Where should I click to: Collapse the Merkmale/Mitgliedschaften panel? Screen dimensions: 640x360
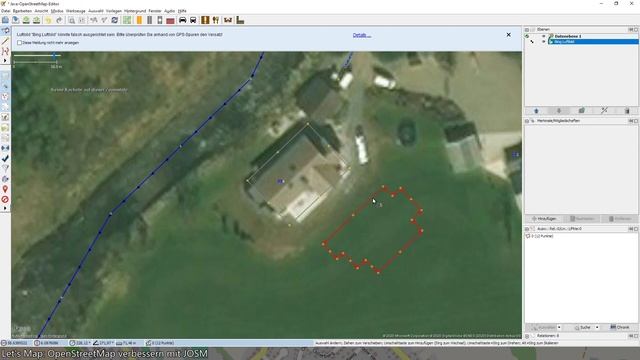pos(527,121)
